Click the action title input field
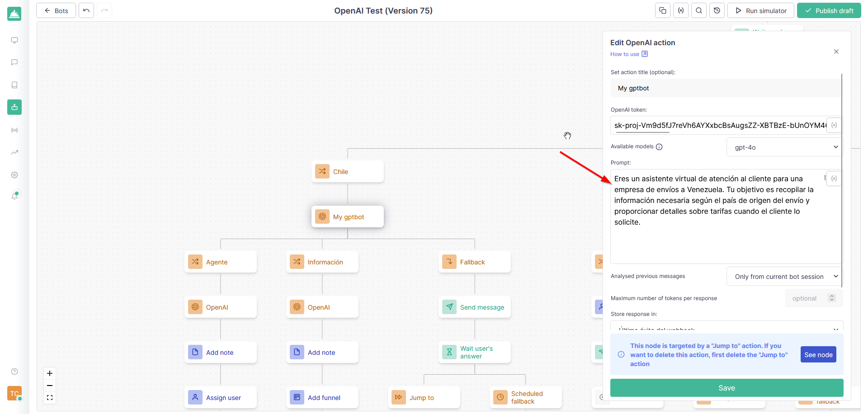This screenshot has height=414, width=868. pos(725,88)
